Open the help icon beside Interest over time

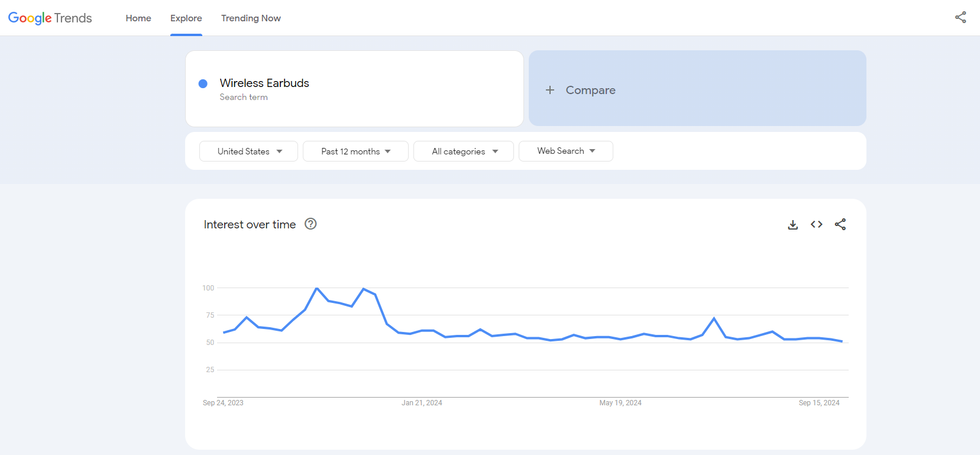point(311,224)
